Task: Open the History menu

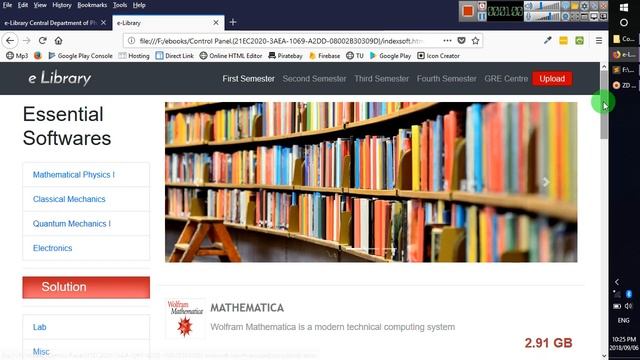Action: [62, 5]
